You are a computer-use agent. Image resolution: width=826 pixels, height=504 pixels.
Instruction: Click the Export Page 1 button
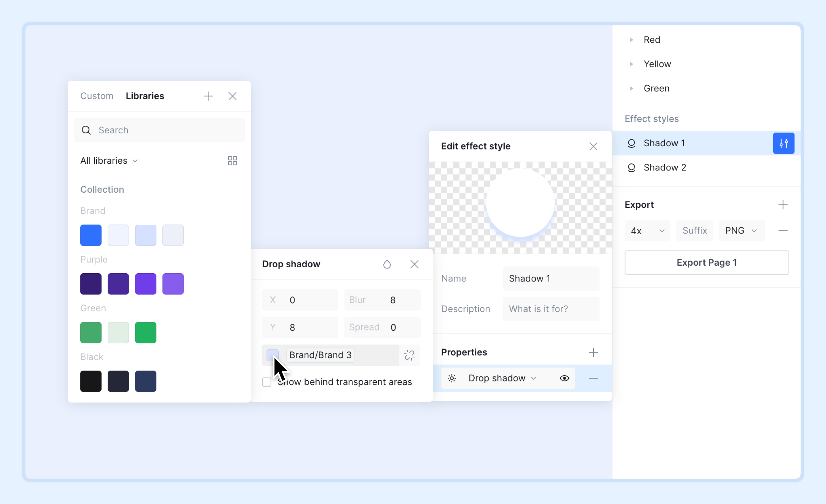(706, 262)
